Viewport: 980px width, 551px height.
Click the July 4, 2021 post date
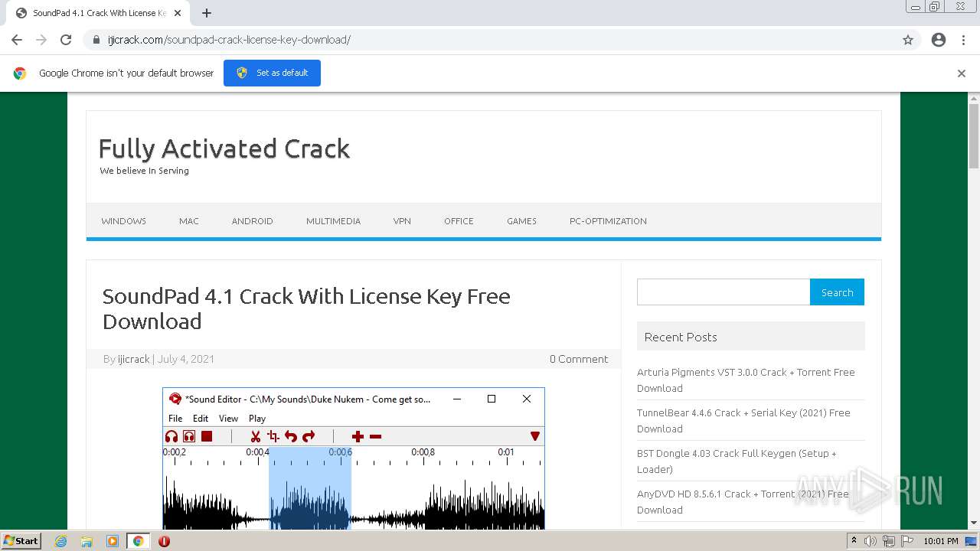tap(186, 359)
